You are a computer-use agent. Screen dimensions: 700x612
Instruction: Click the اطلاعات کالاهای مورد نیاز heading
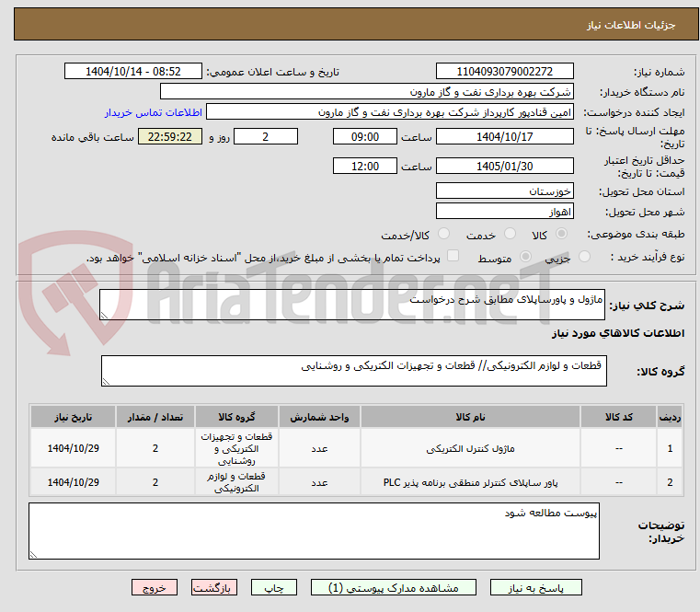point(618,333)
